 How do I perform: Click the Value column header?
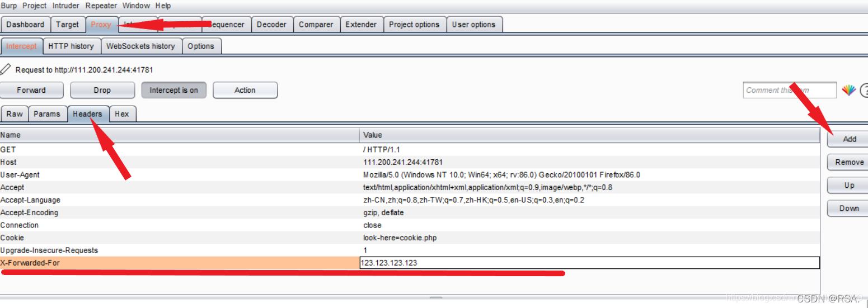[590, 135]
